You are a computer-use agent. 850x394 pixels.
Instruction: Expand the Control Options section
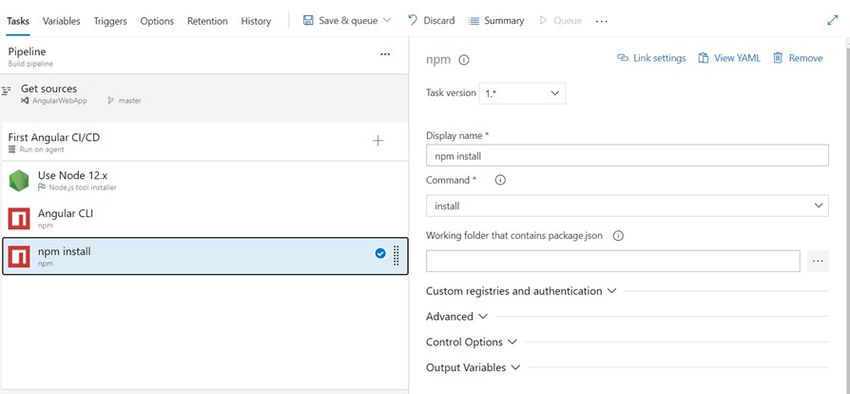click(472, 342)
